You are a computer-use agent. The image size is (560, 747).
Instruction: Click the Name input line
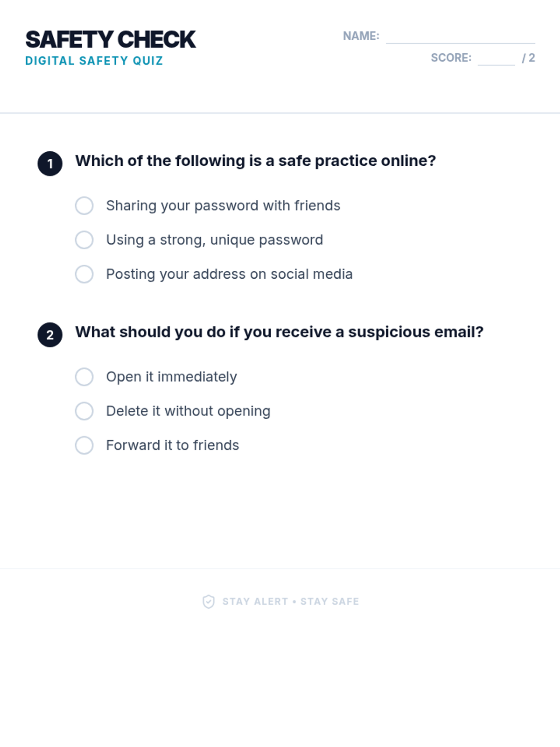point(460,36)
